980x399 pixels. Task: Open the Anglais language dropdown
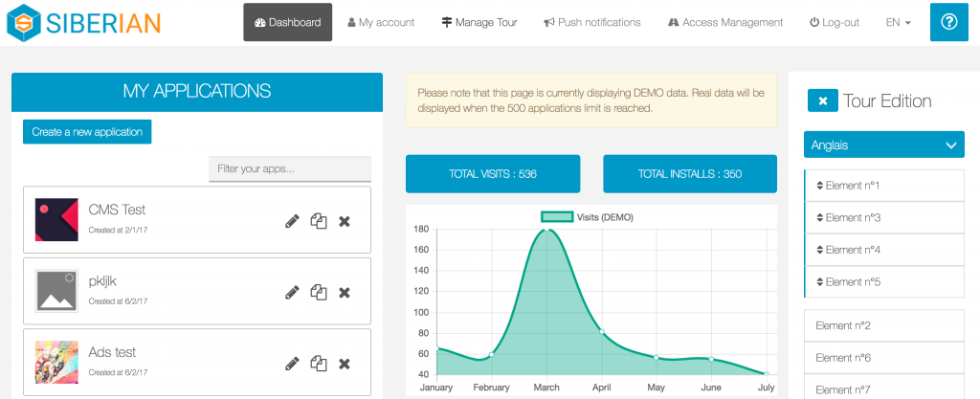coord(883,145)
